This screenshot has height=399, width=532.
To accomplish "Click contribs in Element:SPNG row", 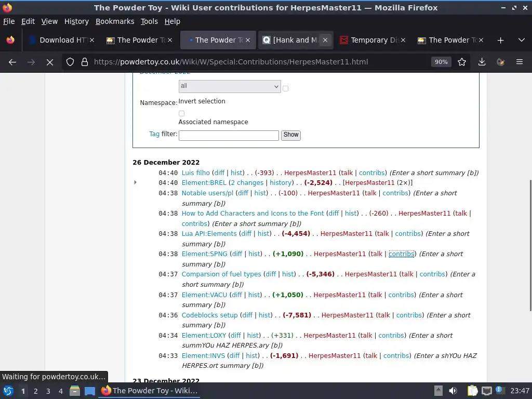I will point(402,254).
